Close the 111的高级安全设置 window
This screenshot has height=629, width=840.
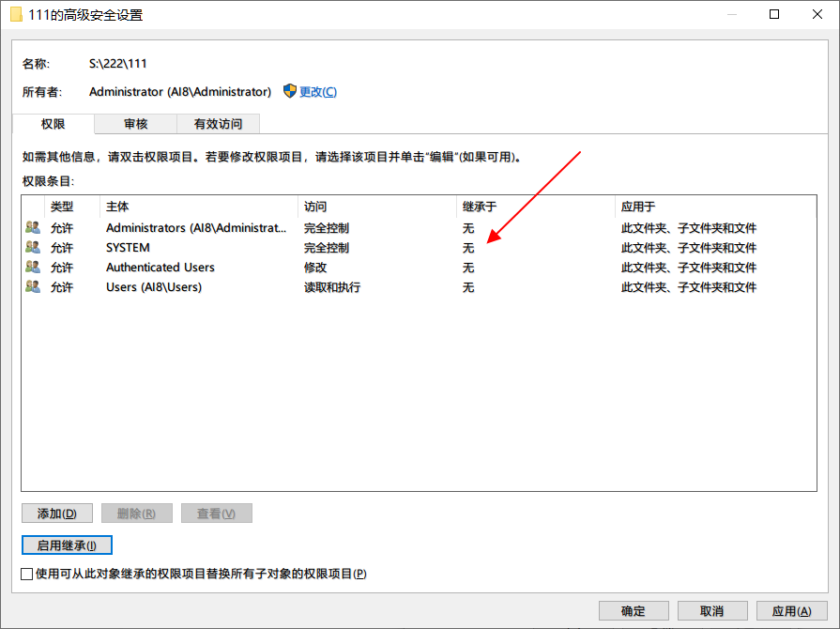click(817, 14)
